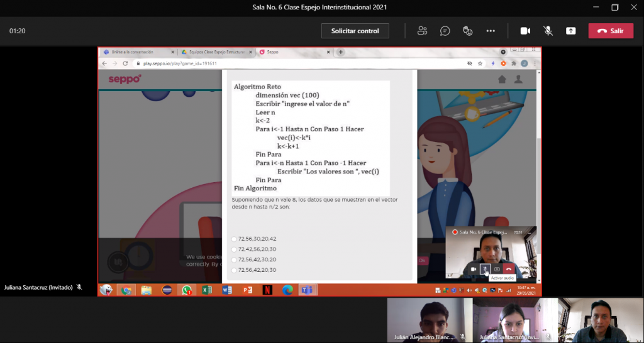Screen dimensions: 644x343
Task: Open Chrome from the taskbar
Action: click(x=126, y=290)
